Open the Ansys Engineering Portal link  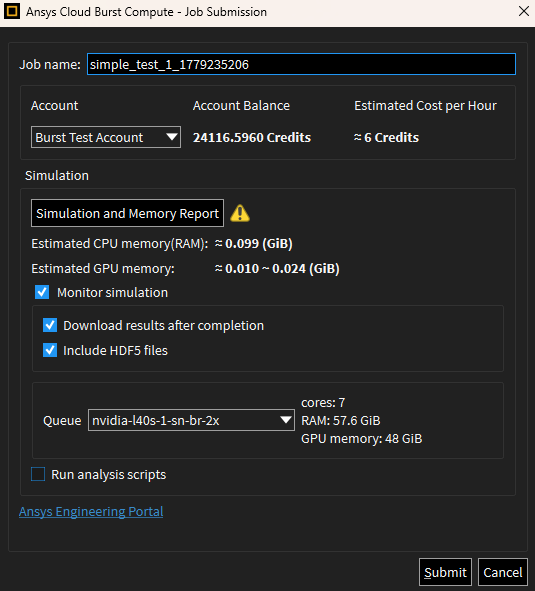91,511
